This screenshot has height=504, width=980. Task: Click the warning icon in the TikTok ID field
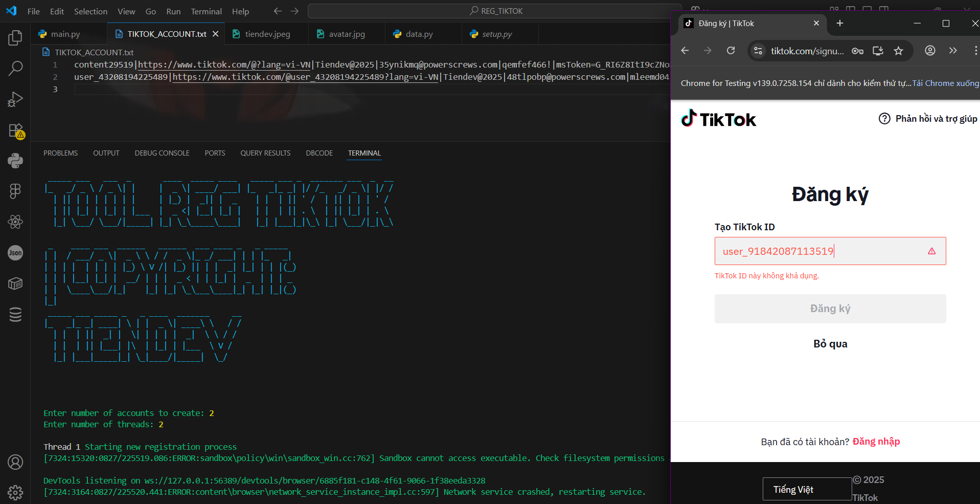[932, 251]
